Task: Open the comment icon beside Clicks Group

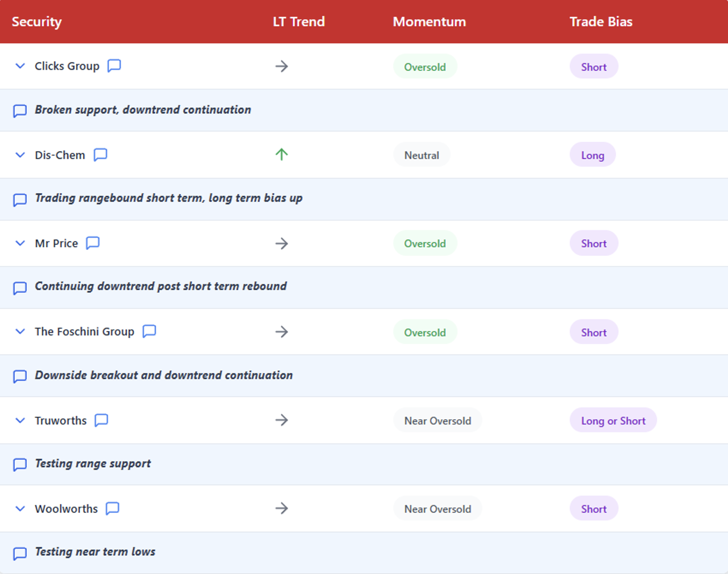Action: click(x=114, y=65)
